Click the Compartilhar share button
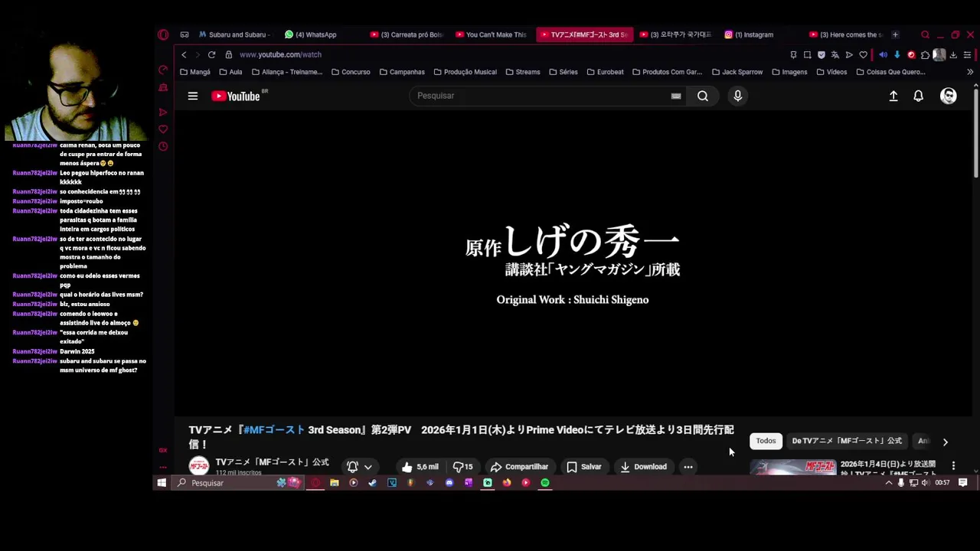 point(519,467)
